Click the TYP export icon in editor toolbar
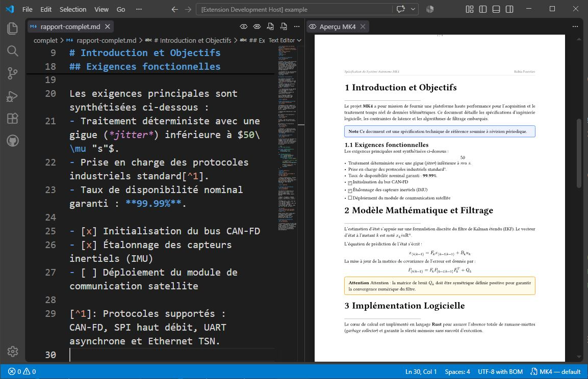 (284, 26)
